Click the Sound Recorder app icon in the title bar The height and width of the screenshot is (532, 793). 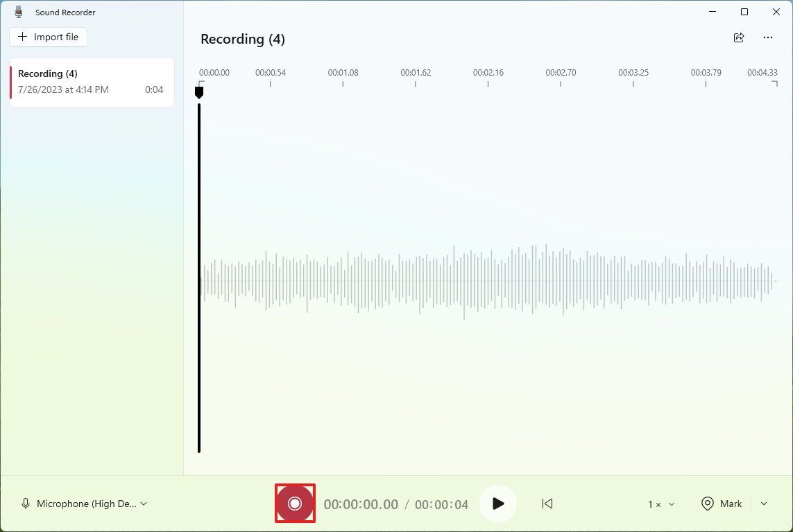[19, 12]
